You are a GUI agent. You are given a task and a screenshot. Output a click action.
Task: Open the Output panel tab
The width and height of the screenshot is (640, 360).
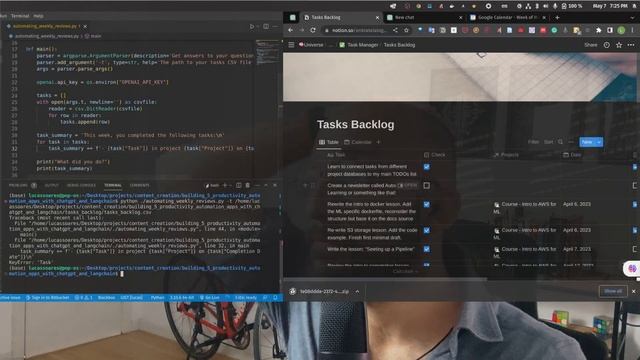tap(51, 185)
